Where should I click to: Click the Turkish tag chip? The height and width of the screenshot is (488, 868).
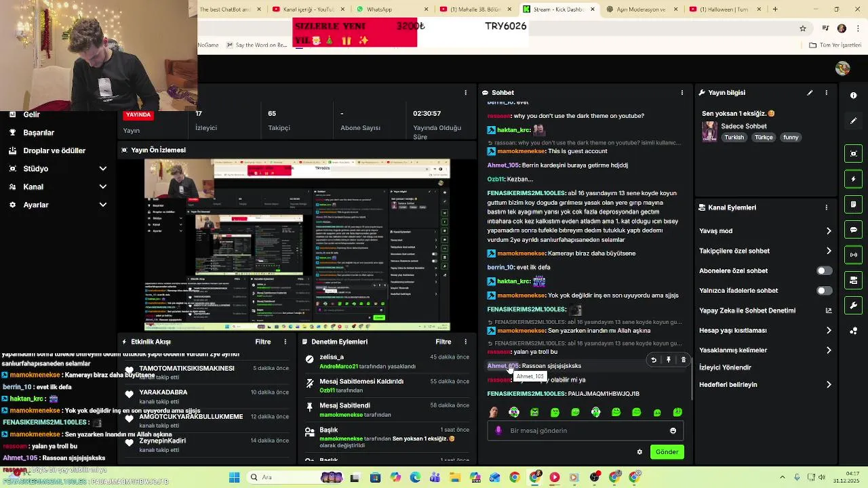[734, 138]
